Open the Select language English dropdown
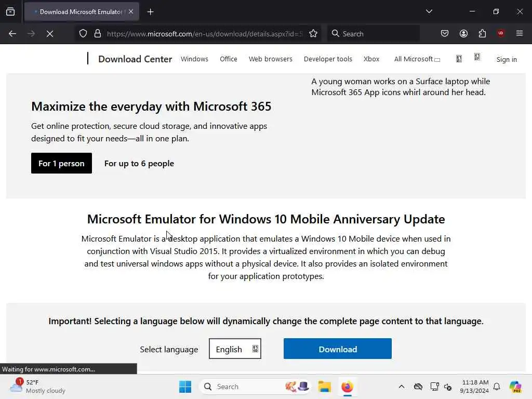The image size is (532, 399). [235, 349]
